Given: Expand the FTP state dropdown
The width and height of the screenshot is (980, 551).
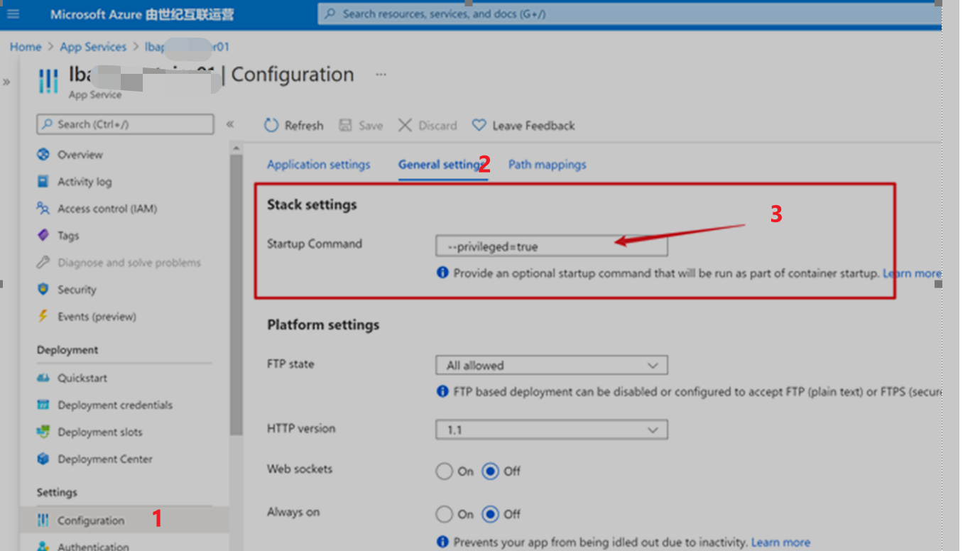Looking at the screenshot, I should (551, 366).
